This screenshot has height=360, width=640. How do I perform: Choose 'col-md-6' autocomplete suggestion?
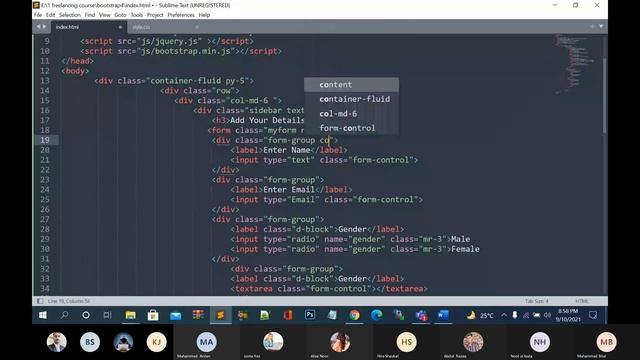[351, 113]
